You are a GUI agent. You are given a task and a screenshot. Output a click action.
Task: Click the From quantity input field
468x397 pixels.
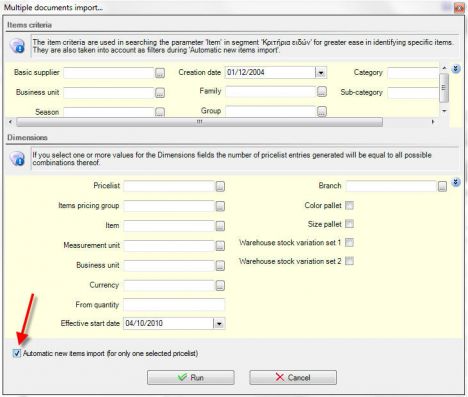pos(174,305)
